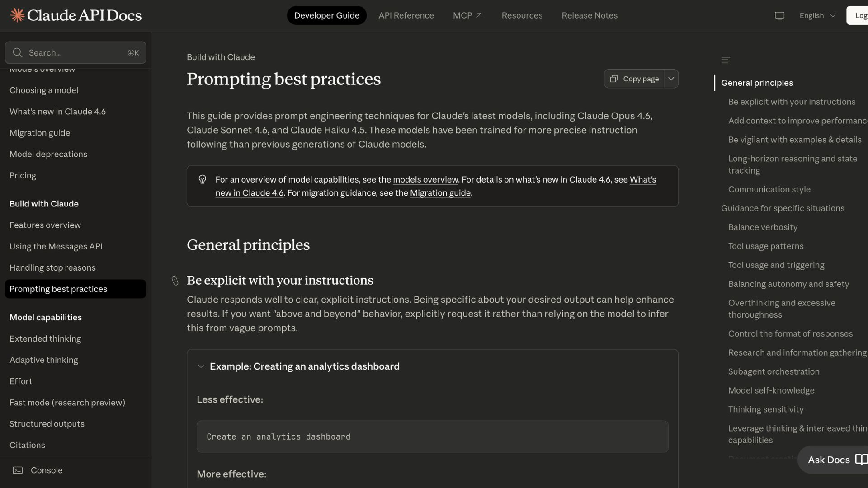Switch to the API Reference tab
868x488 pixels.
(406, 16)
